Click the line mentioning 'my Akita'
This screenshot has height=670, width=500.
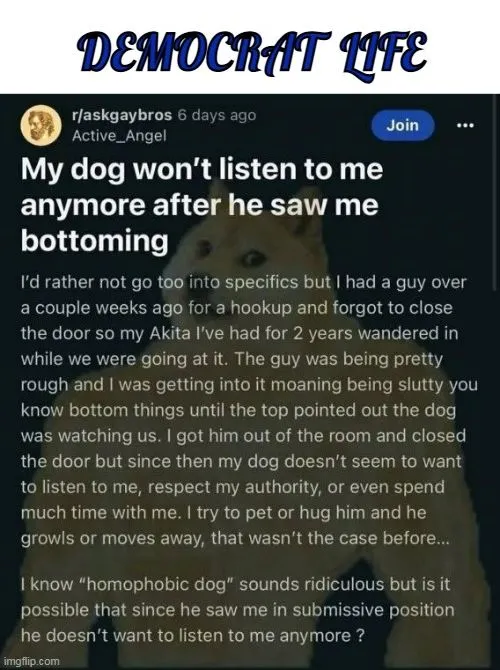[239, 333]
